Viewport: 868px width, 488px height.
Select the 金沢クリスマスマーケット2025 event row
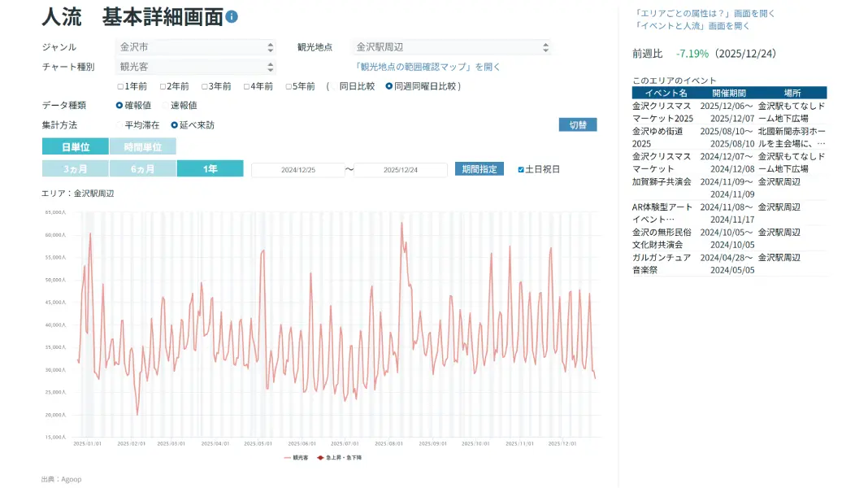[729, 112]
